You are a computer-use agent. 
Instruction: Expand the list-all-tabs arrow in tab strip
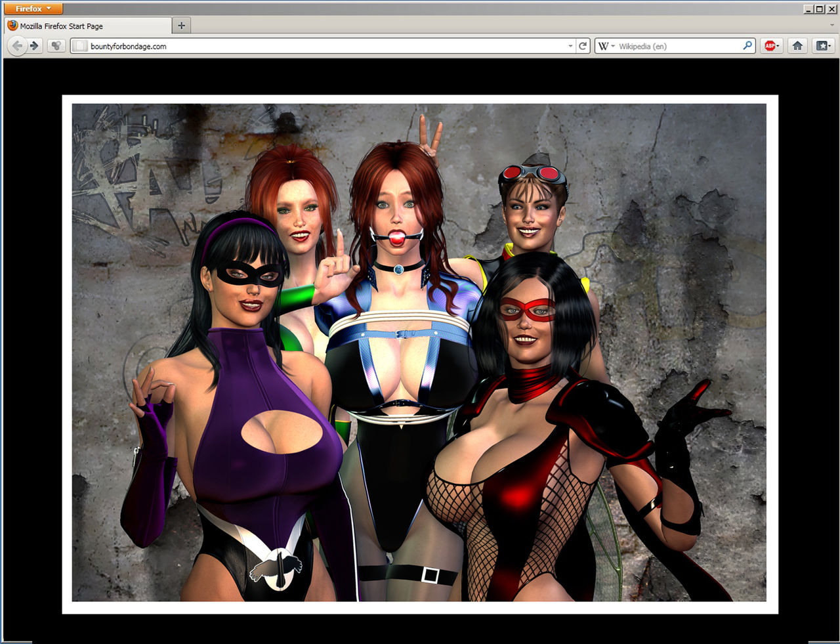tap(832, 26)
